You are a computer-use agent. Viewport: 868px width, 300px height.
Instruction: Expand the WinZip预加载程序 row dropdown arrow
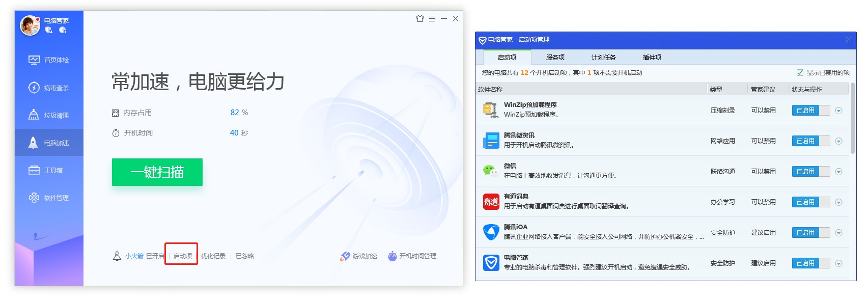point(839,111)
